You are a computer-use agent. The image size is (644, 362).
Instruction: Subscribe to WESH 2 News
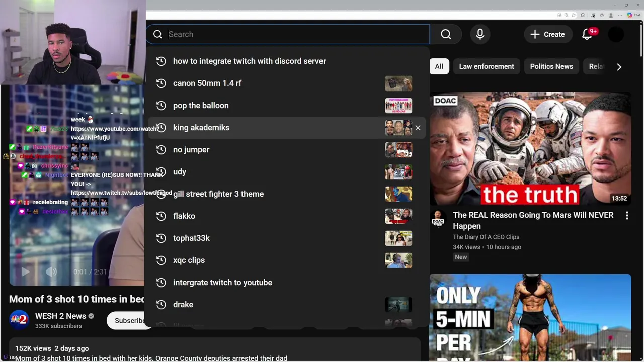pyautogui.click(x=130, y=320)
